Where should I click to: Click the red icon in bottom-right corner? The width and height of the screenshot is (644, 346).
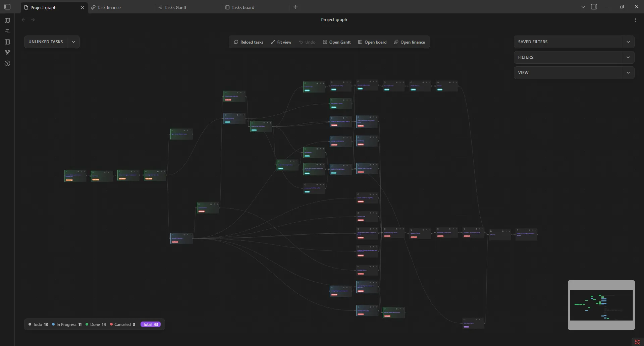637,342
